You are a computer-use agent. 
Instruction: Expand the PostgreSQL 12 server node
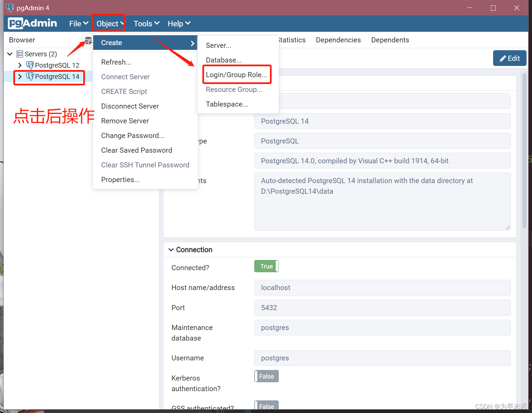pyautogui.click(x=20, y=65)
